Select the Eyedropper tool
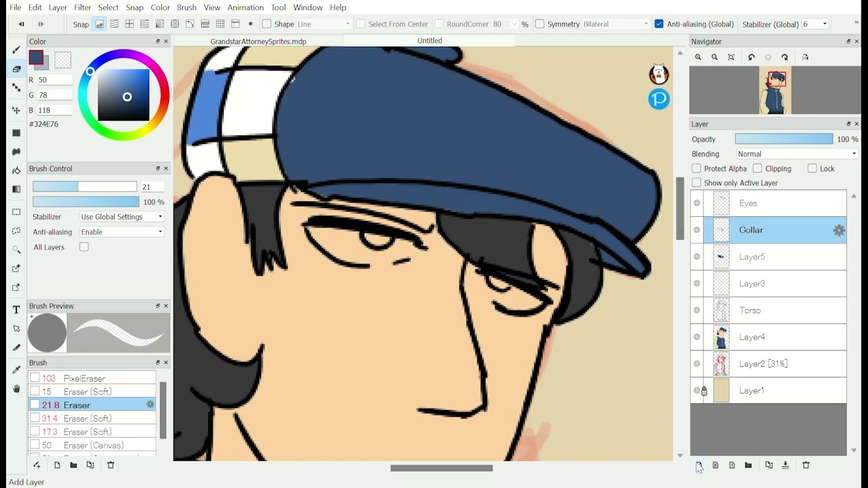 (16, 369)
